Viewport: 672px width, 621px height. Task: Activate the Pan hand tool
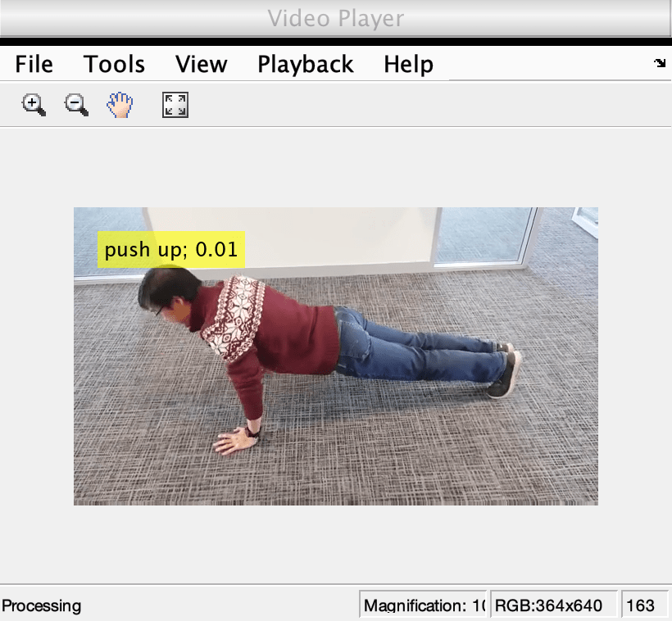(x=120, y=105)
